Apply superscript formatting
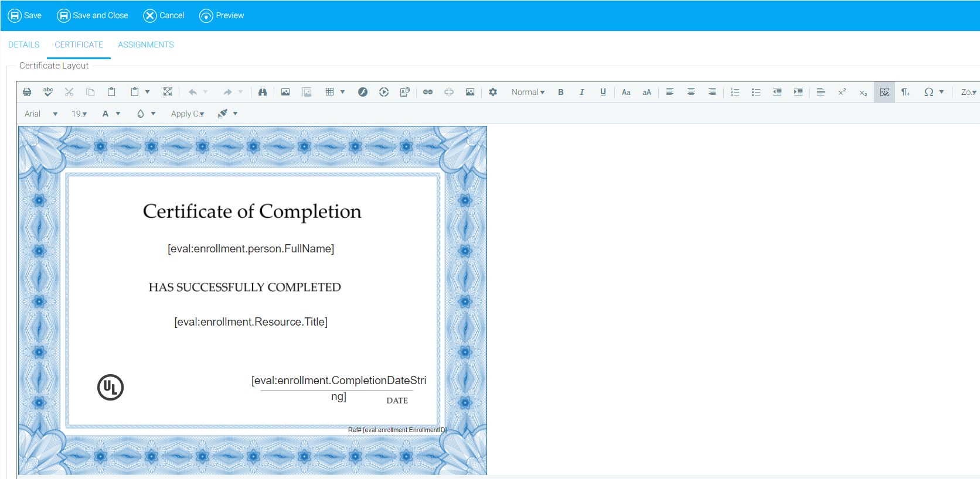980x479 pixels. (x=842, y=92)
